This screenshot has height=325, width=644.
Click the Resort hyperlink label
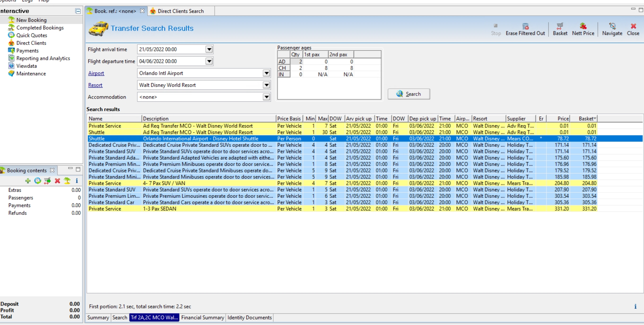tap(95, 85)
